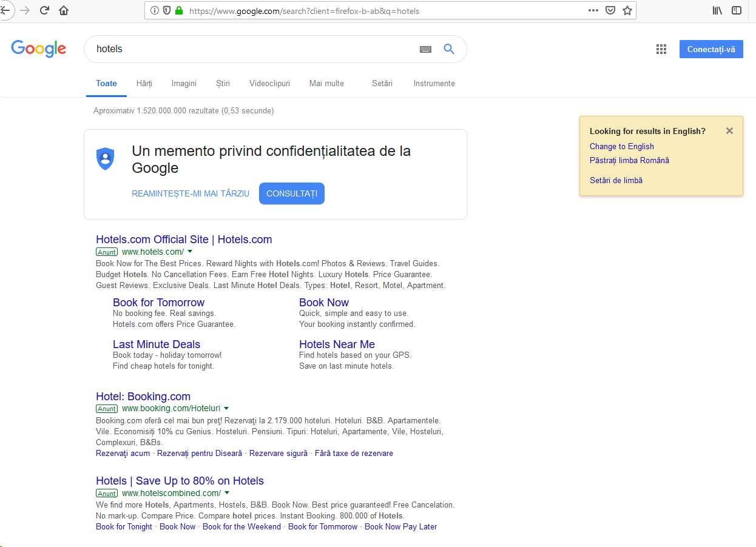This screenshot has height=547, width=756.
Task: Expand the ad info arrow next to www.hotels.com
Action: [190, 251]
